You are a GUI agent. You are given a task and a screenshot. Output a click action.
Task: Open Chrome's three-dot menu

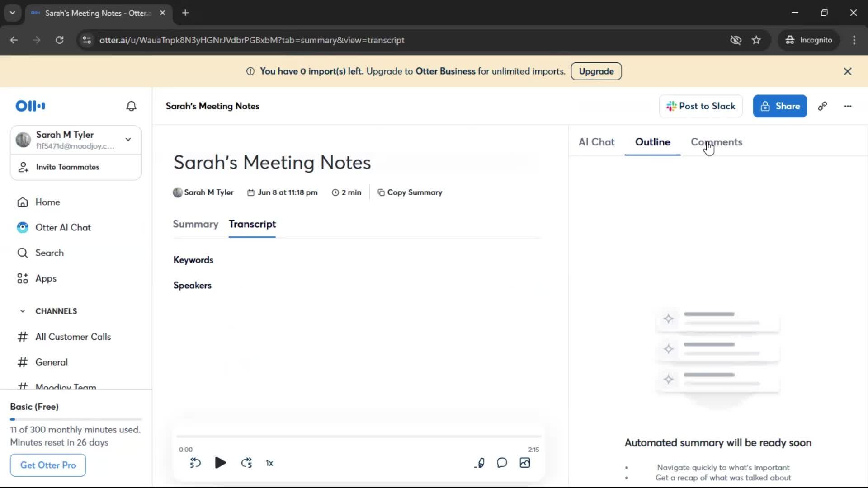point(854,40)
